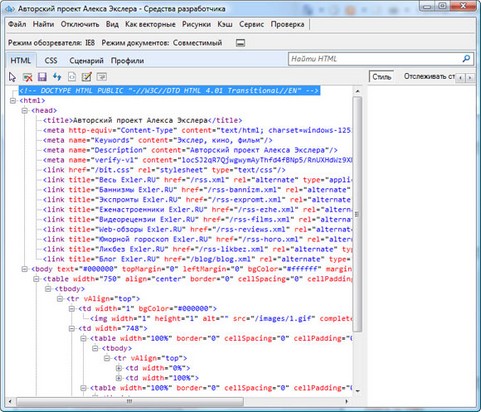Collapse the <head> tree node
This screenshot has height=412, width=481.
(25, 111)
